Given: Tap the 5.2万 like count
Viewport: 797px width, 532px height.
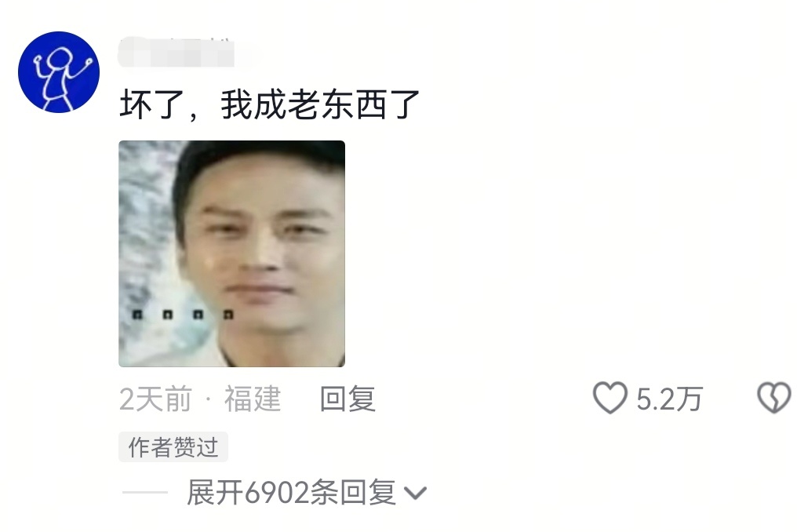Looking at the screenshot, I should coord(669,399).
